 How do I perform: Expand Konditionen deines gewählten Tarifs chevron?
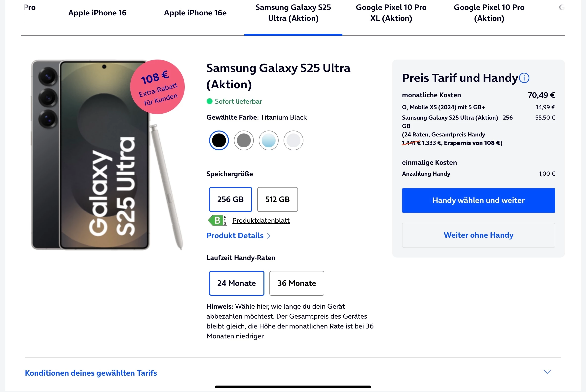pyautogui.click(x=547, y=372)
